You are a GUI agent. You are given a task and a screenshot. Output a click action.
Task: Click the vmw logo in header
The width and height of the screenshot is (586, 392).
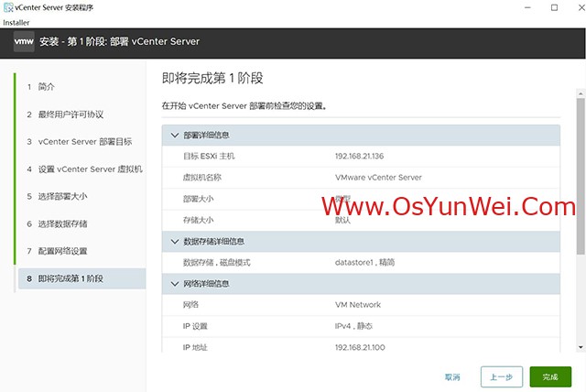tap(24, 41)
